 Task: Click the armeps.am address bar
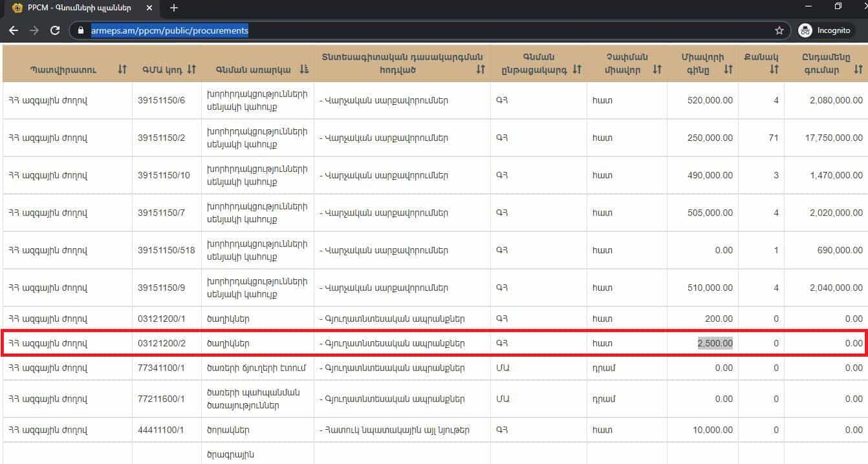(x=388, y=30)
